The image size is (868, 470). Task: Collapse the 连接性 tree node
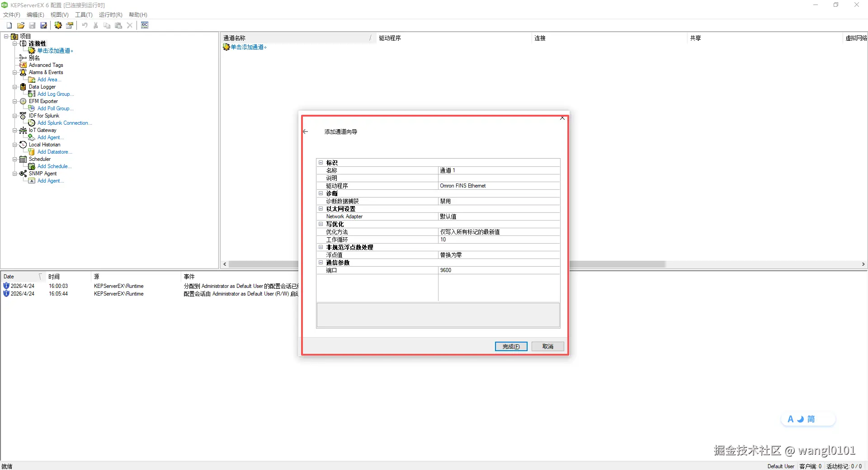15,43
